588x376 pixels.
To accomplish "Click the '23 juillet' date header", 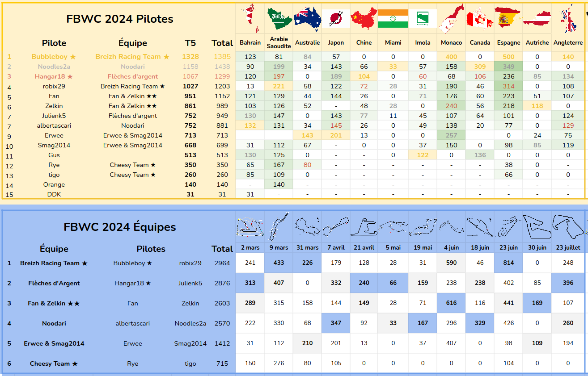I will 568,247.
